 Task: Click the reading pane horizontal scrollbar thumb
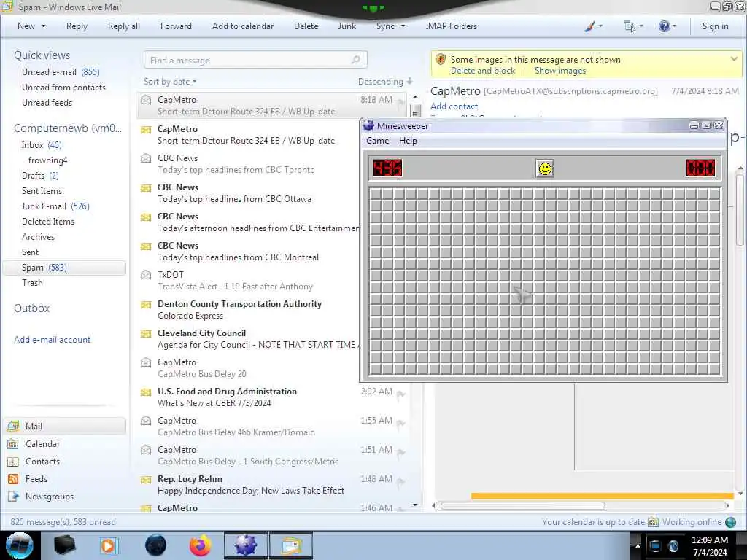[x=522, y=506]
